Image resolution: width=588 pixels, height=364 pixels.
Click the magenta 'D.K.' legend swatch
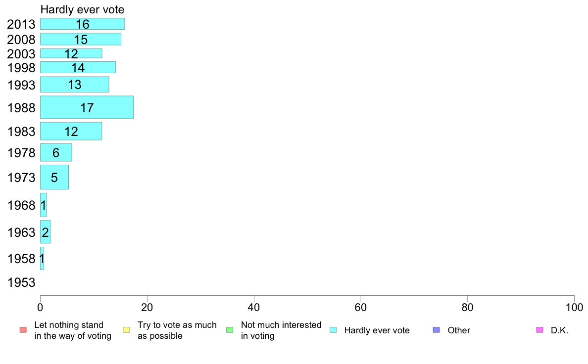(539, 330)
